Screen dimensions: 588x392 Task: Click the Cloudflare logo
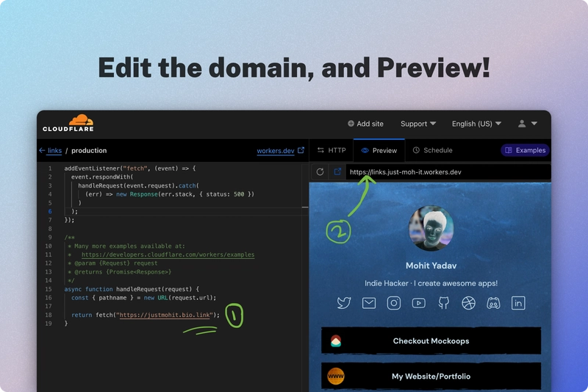point(68,123)
